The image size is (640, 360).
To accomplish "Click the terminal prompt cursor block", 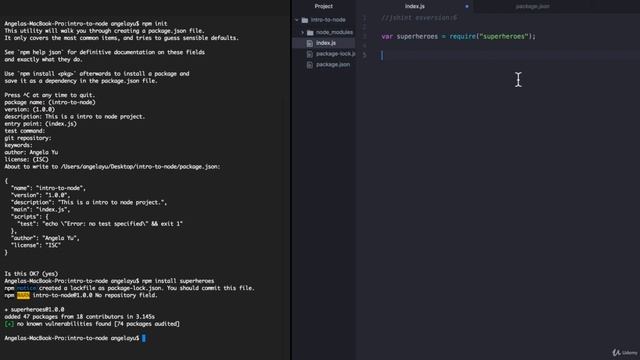I will (144, 338).
